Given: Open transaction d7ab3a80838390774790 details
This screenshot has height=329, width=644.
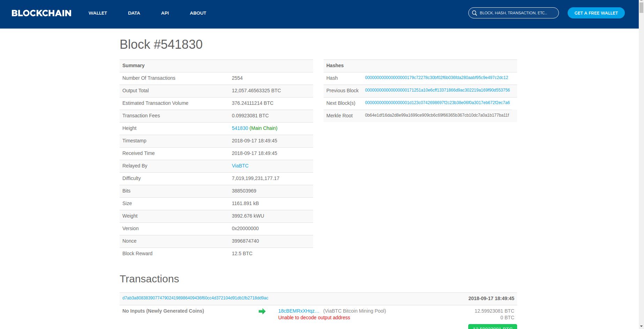Looking at the screenshot, I should [195, 298].
